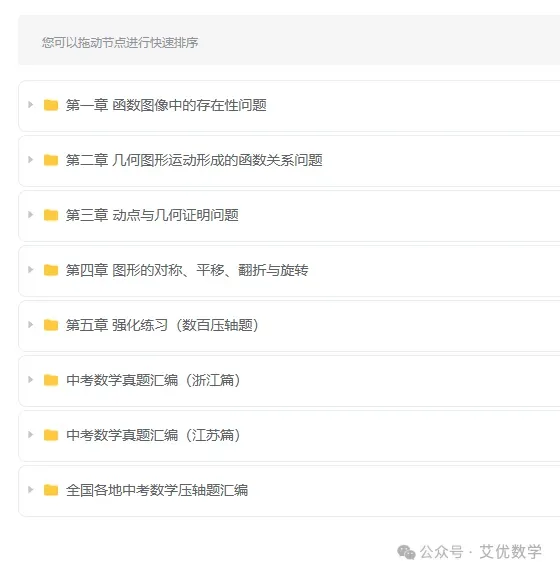Expand the 第四章 图形的对称、平移、翻折与旋转 arrow

[31, 270]
